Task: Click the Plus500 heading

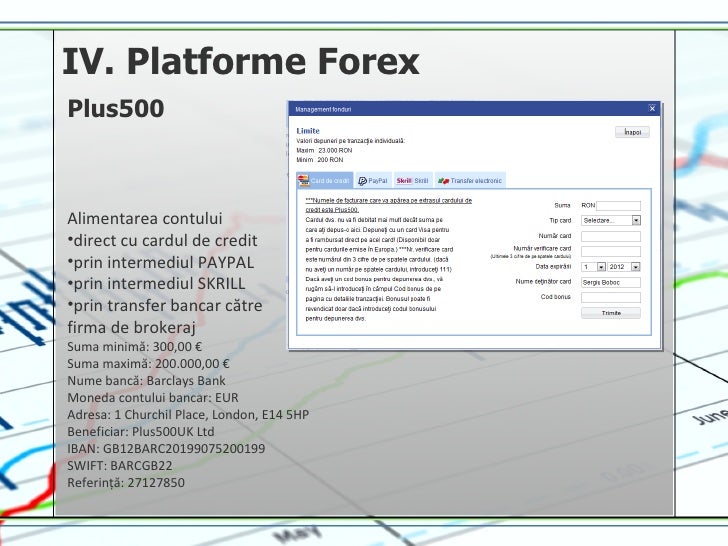Action: point(116,109)
